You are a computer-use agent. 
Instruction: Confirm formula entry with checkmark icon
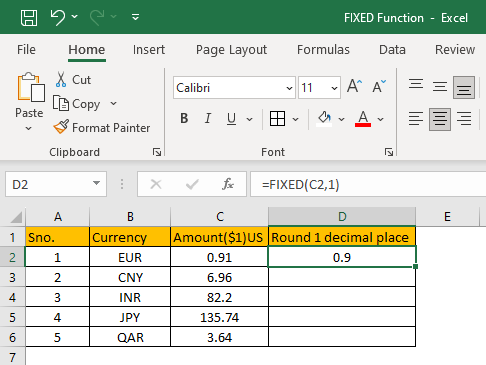point(192,184)
